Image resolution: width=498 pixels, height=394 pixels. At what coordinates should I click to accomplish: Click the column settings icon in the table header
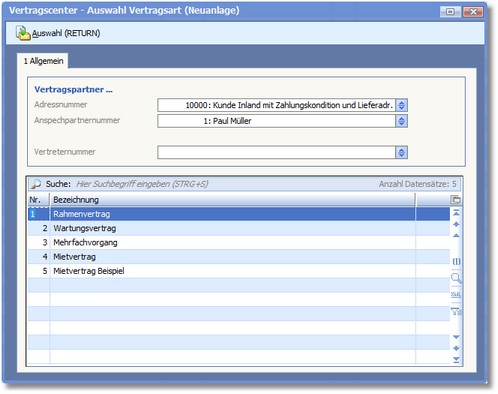[455, 200]
